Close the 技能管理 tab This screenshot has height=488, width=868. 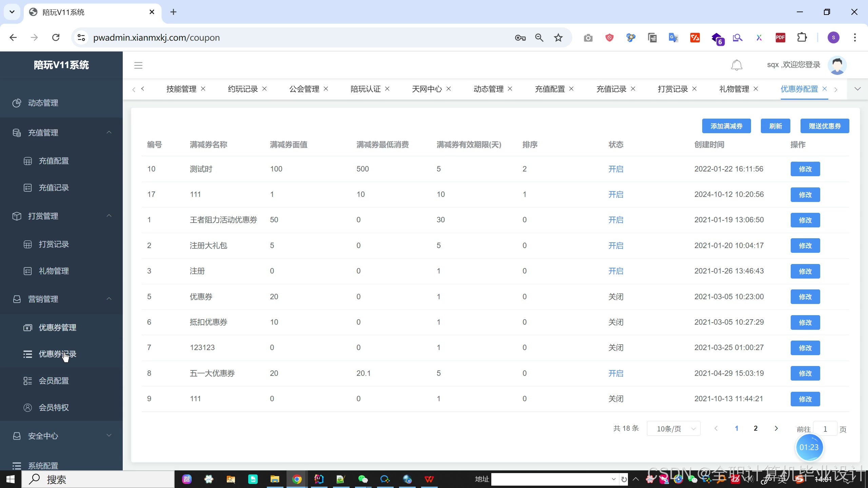[x=203, y=89]
